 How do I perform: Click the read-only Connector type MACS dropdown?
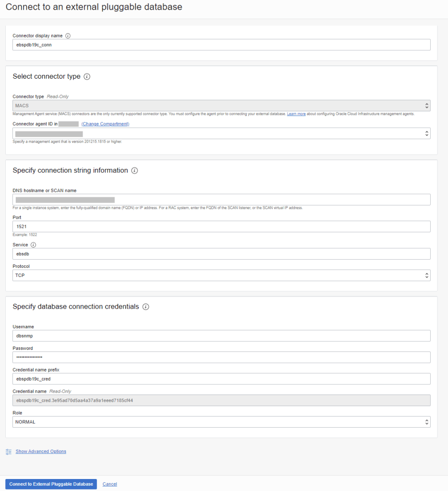point(221,106)
